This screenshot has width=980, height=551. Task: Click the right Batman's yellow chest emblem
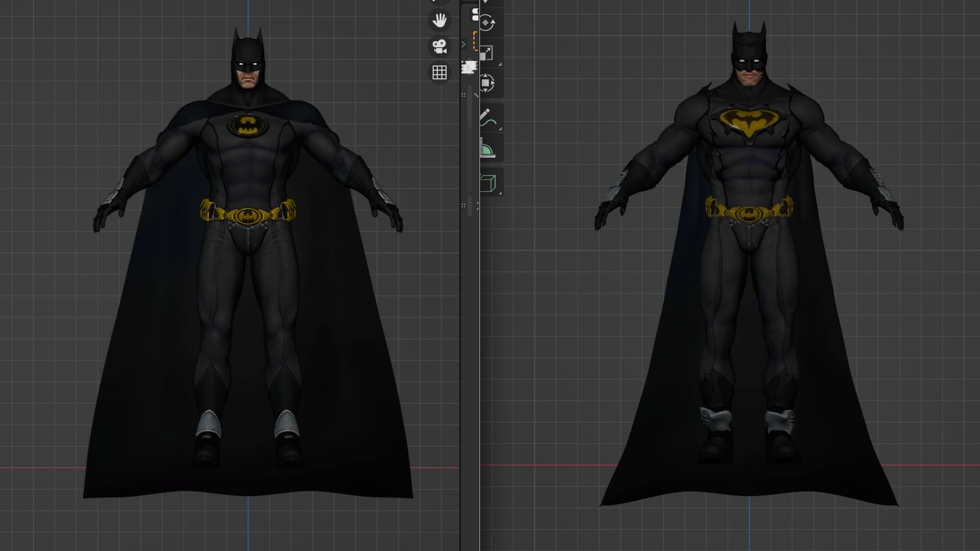click(749, 122)
